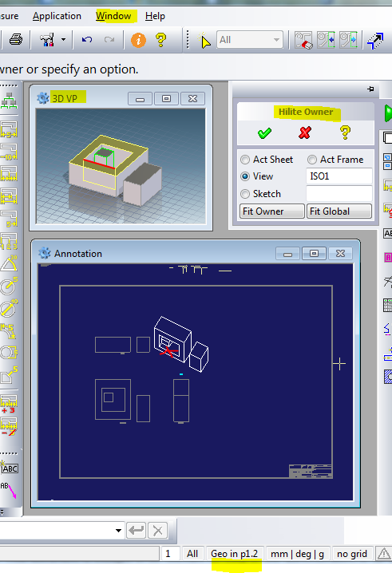This screenshot has width=392, height=573.
Task: Open the Application menu
Action: tap(57, 16)
